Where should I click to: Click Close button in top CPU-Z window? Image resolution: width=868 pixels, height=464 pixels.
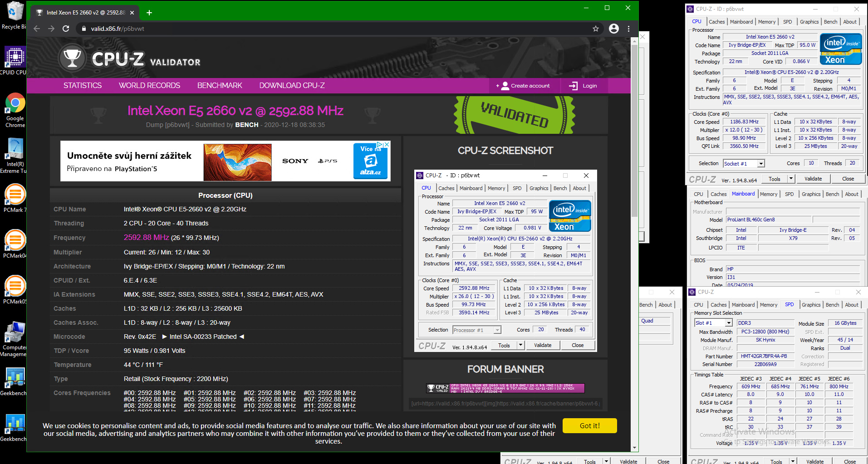[x=848, y=179]
